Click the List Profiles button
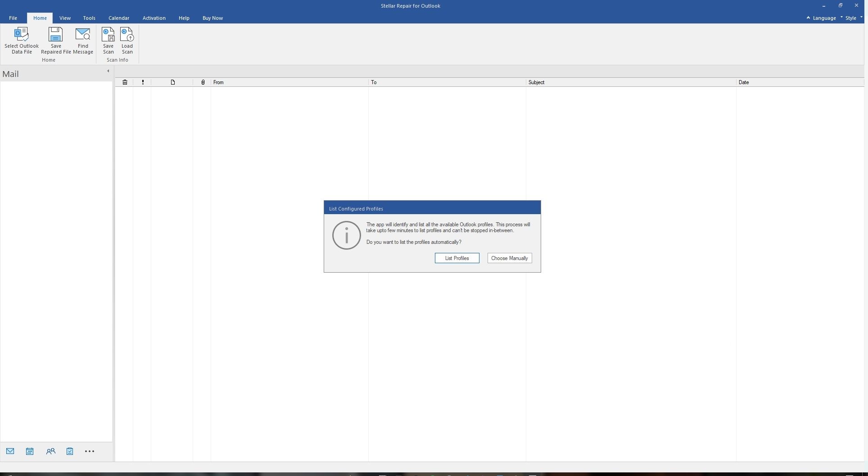868x476 pixels. click(457, 258)
